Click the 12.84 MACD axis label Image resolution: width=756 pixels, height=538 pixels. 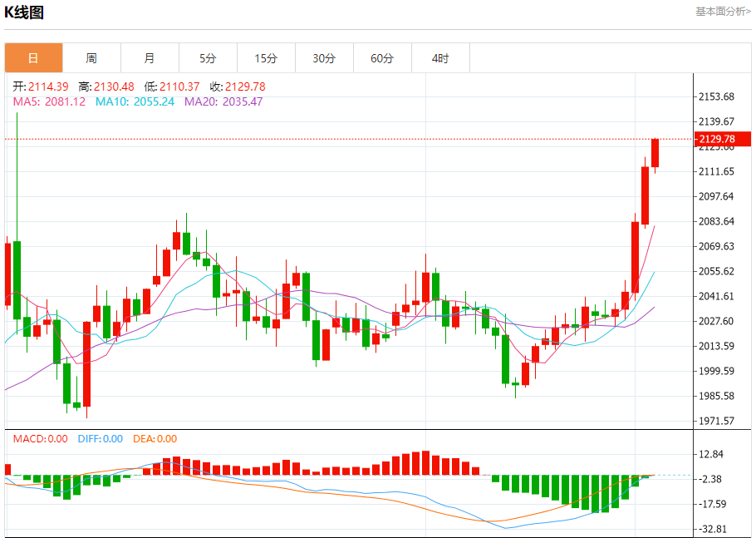pyautogui.click(x=711, y=455)
